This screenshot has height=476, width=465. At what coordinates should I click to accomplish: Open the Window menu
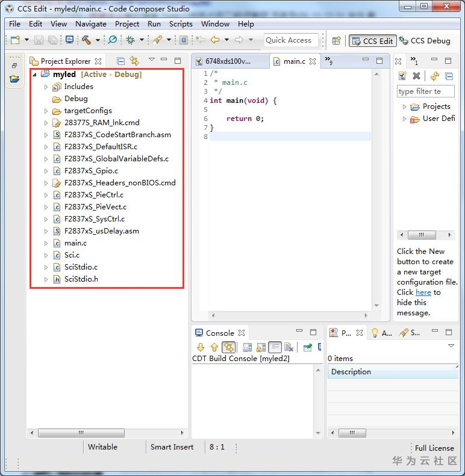tap(215, 23)
